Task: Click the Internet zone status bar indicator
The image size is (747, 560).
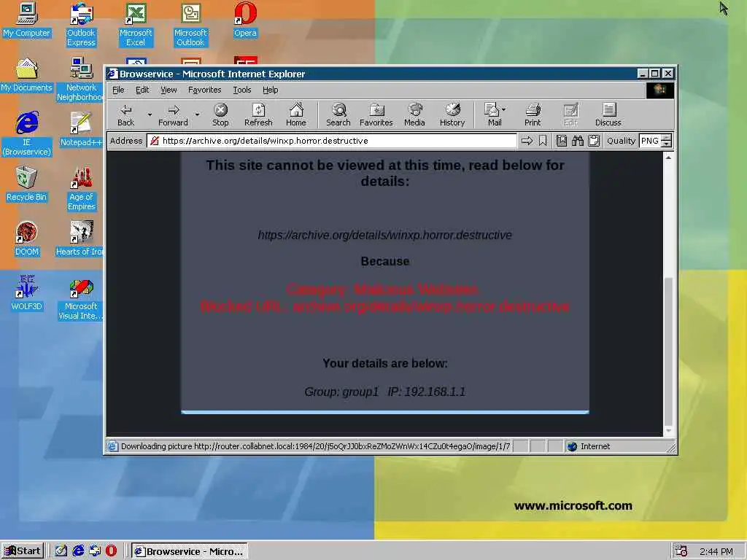Action: click(589, 446)
